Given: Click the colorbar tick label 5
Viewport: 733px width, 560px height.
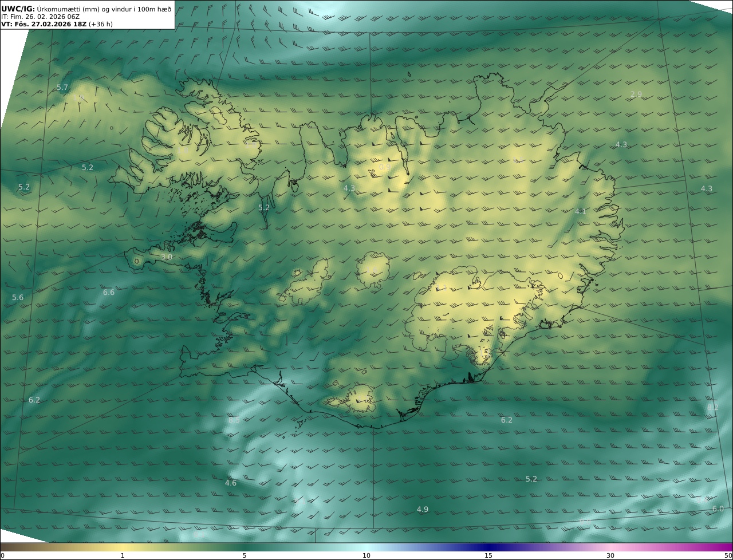Looking at the screenshot, I should click(245, 555).
